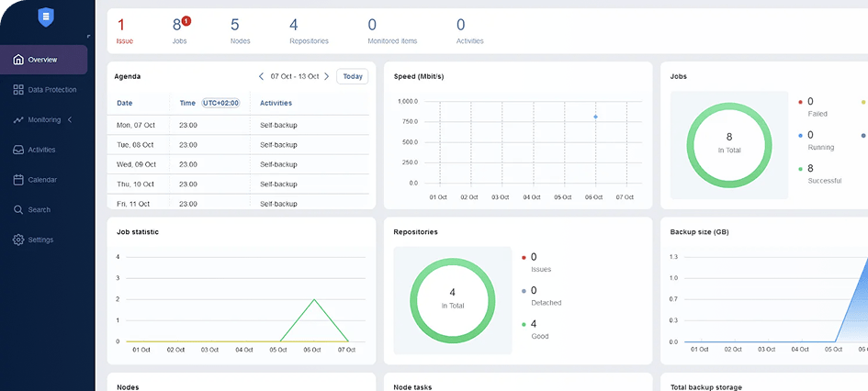Open Settings via the gear icon
Screen dimensions: 868x391
[18, 240]
